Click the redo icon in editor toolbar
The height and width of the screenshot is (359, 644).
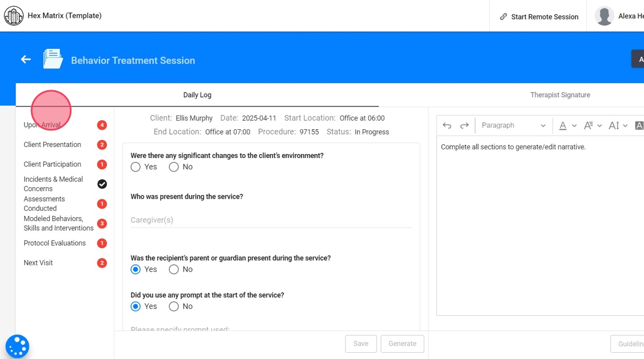[x=465, y=126]
